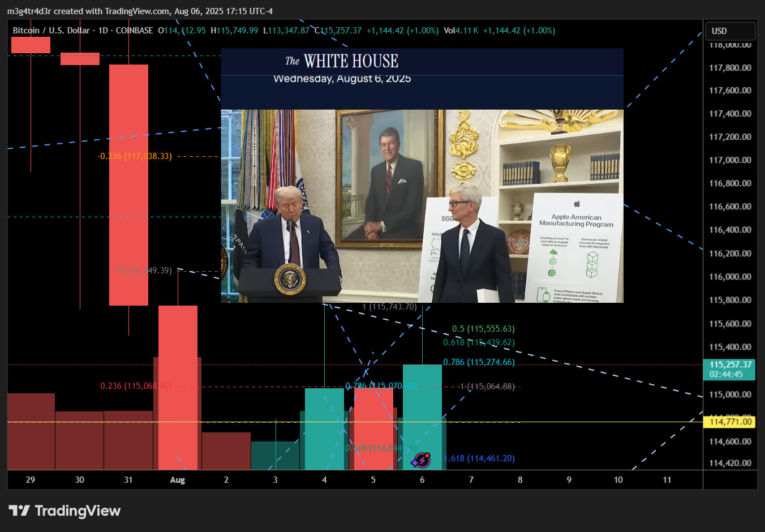Click the yellow 114,771.00 price label
765x532 pixels.
(730, 422)
